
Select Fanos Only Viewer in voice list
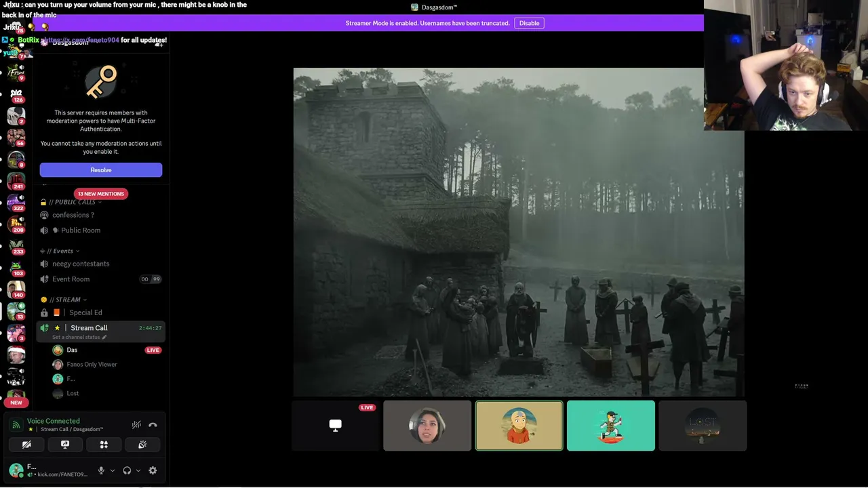[x=101, y=365]
